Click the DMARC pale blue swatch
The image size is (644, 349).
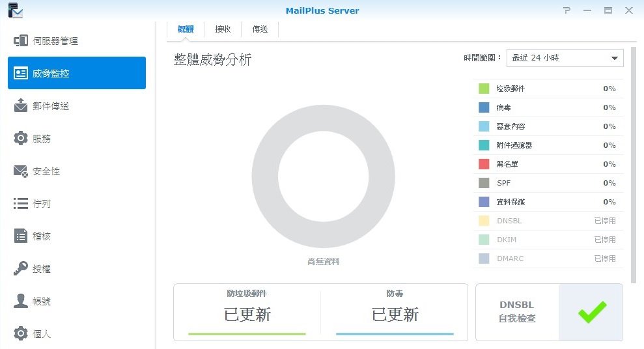coord(484,258)
